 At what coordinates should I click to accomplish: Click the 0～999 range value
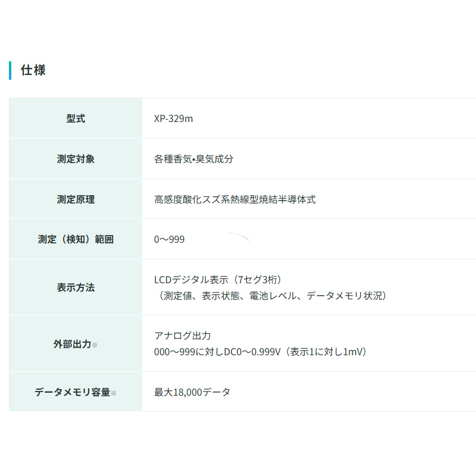click(170, 239)
